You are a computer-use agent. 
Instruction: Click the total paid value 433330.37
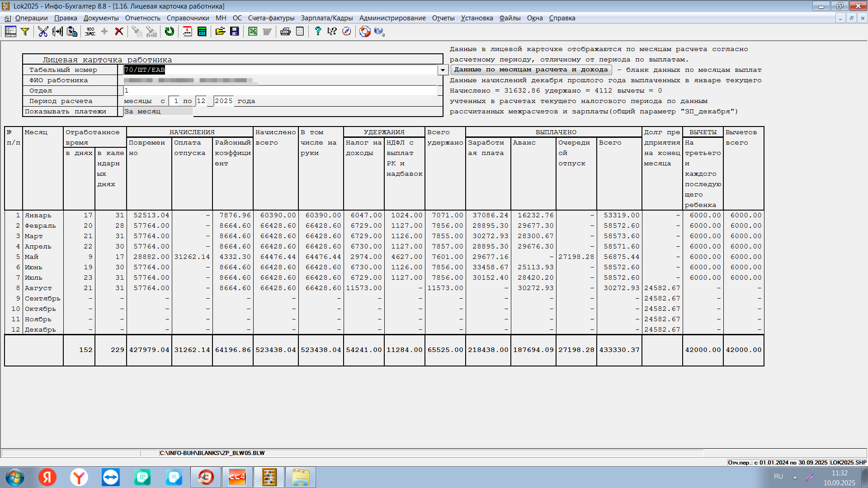tap(620, 350)
